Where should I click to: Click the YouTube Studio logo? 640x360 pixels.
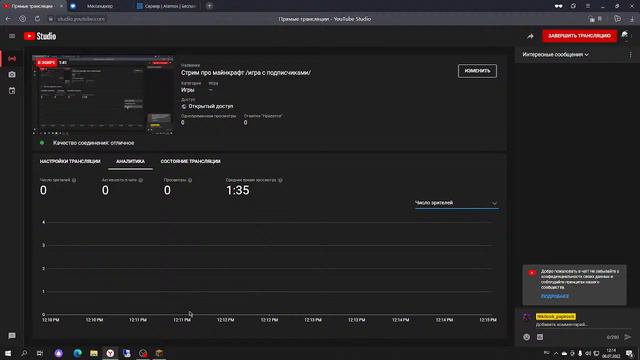tap(40, 36)
